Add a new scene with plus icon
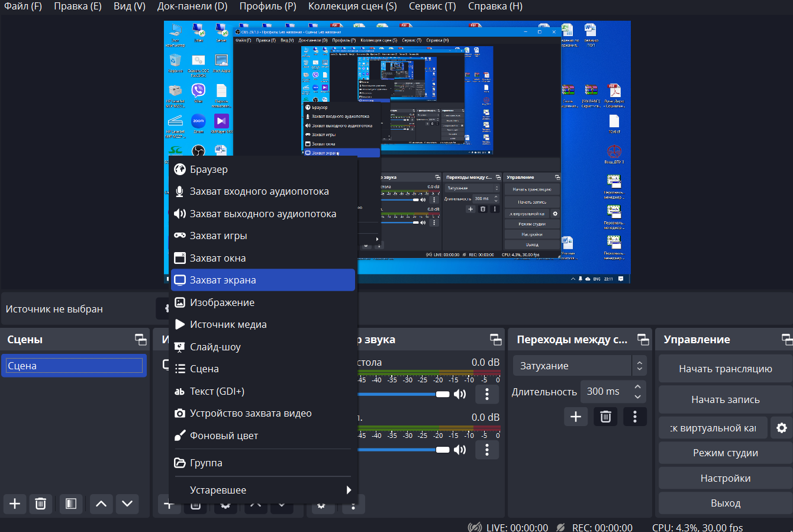 coord(15,504)
